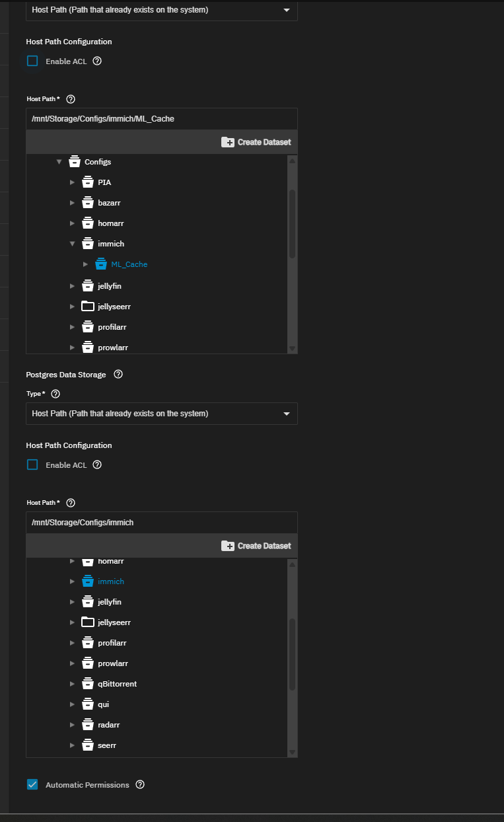Click the radarr dataset icon
Screen dimensions: 504x822
[x=88, y=724]
